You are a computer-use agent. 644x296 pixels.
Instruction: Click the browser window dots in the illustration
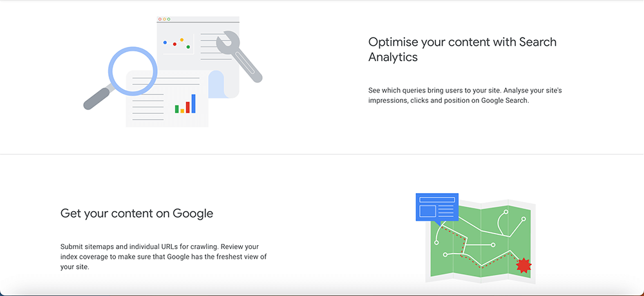click(x=164, y=19)
